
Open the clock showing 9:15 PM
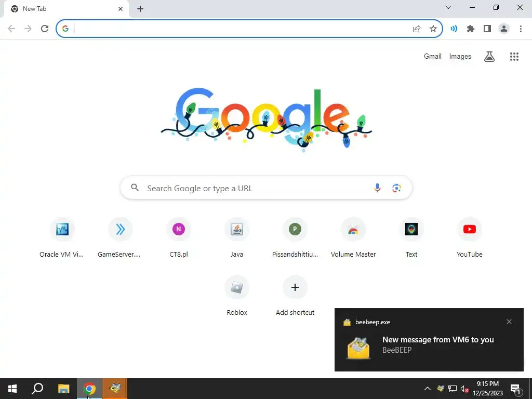point(488,389)
